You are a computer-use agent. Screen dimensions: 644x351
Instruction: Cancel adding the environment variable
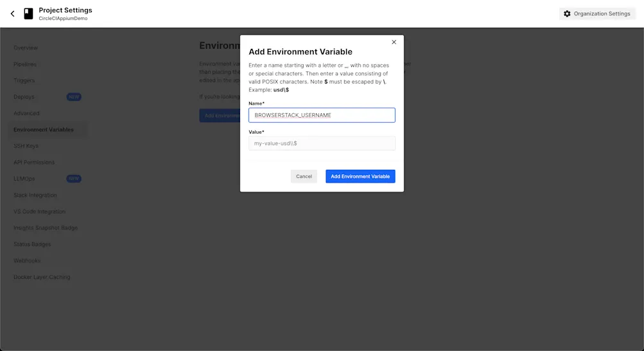pyautogui.click(x=304, y=176)
